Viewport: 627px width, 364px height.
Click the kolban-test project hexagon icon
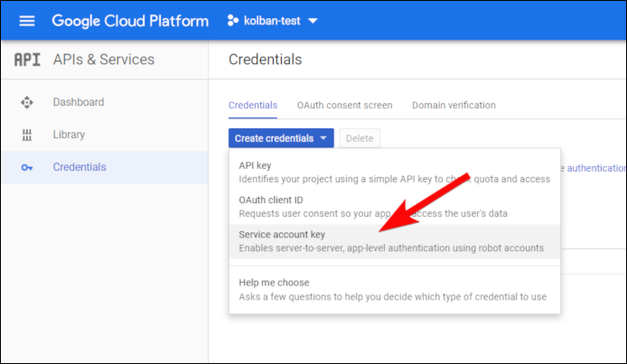[233, 21]
